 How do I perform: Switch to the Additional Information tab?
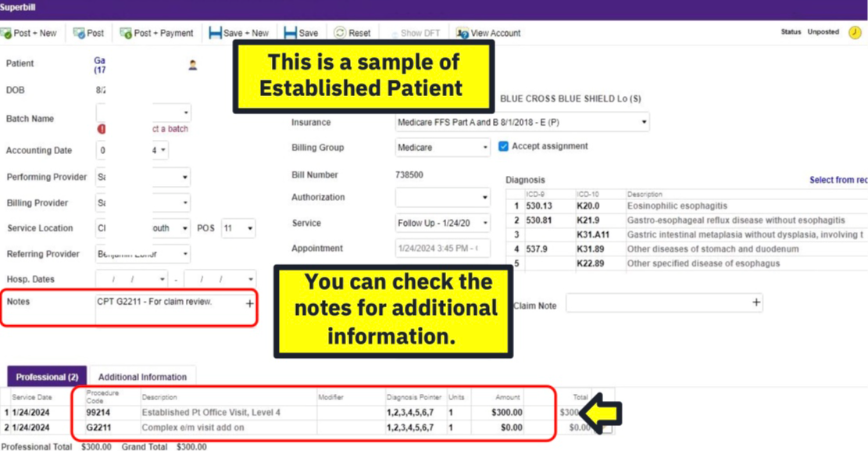point(142,377)
